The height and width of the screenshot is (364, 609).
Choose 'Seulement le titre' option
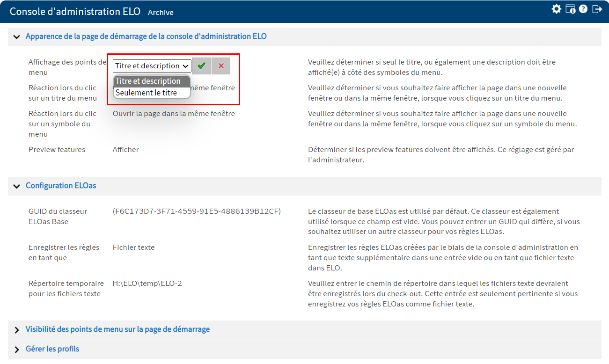tap(152, 93)
